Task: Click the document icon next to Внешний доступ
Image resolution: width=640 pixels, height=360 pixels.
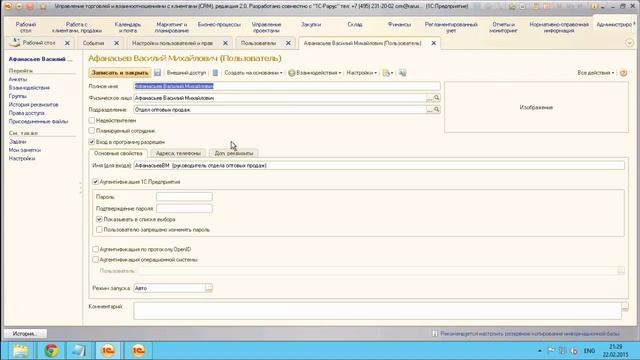Action: click(215, 73)
